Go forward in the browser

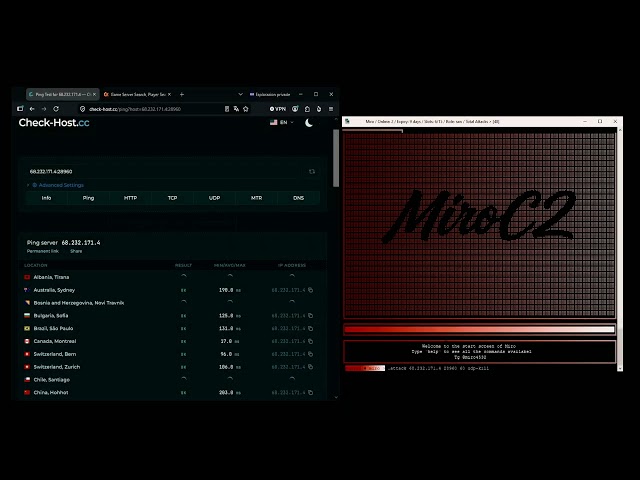(x=44, y=109)
